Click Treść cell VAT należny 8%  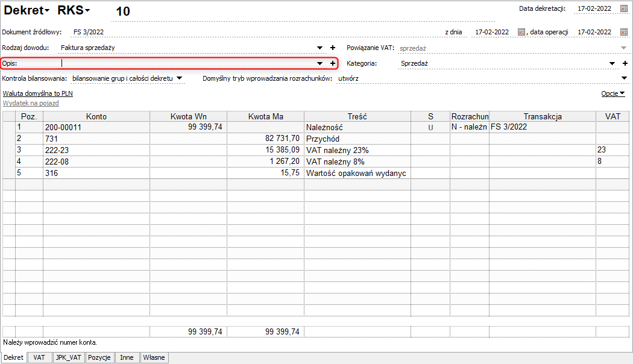pyautogui.click(x=357, y=162)
